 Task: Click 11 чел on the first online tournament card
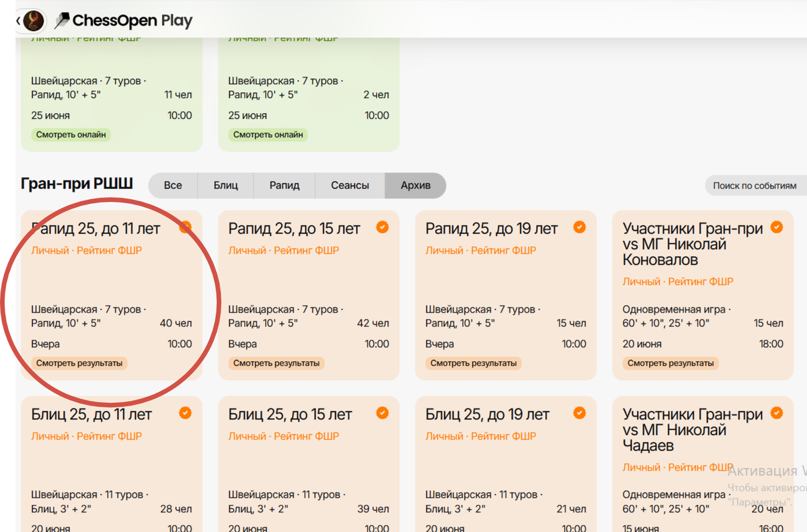178,95
